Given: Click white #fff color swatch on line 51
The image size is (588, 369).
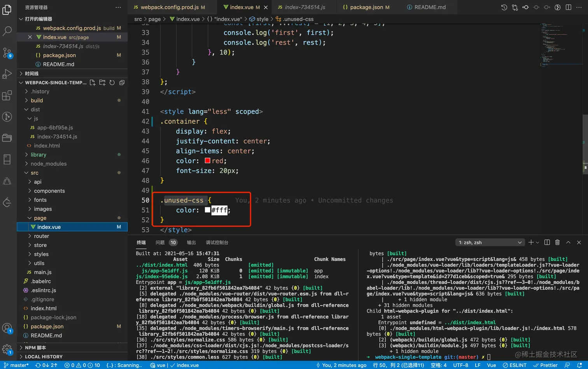Looking at the screenshot, I should [208, 210].
